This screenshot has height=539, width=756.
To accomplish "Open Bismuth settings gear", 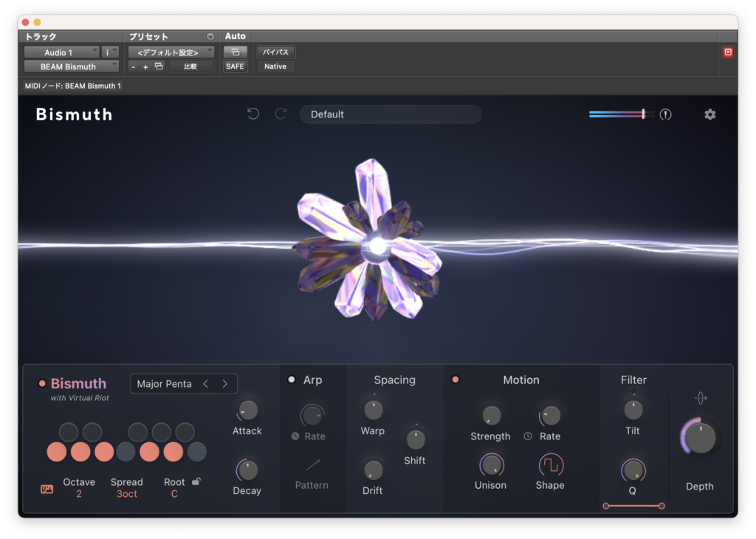I will click(709, 114).
